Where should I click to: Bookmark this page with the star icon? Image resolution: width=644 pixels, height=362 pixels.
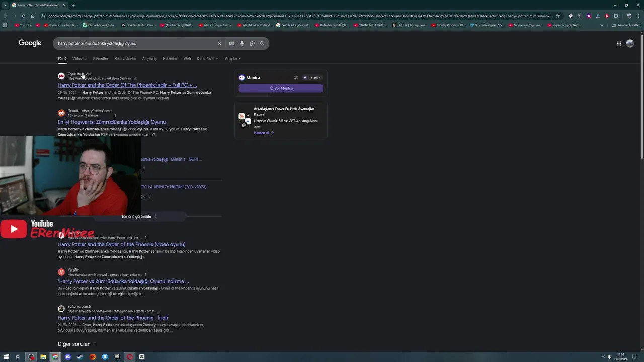click(557, 16)
